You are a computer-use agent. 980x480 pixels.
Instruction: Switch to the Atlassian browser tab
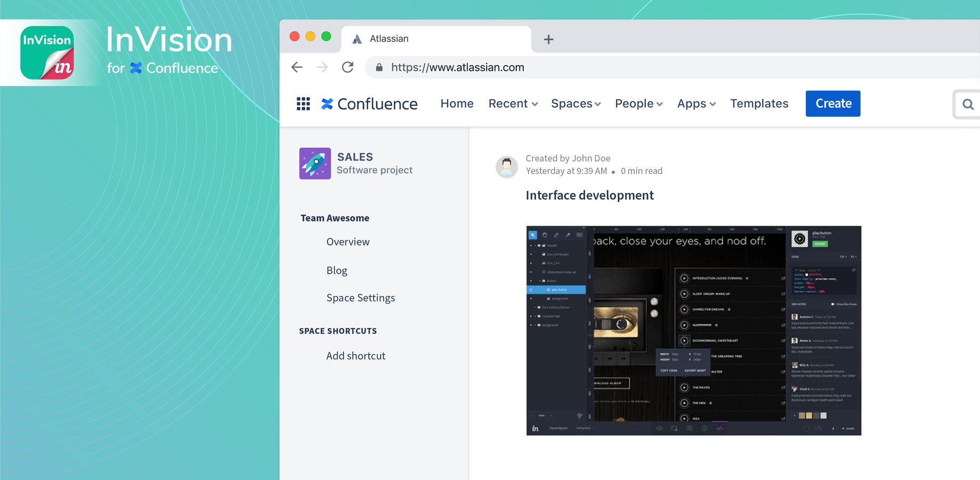click(x=436, y=39)
